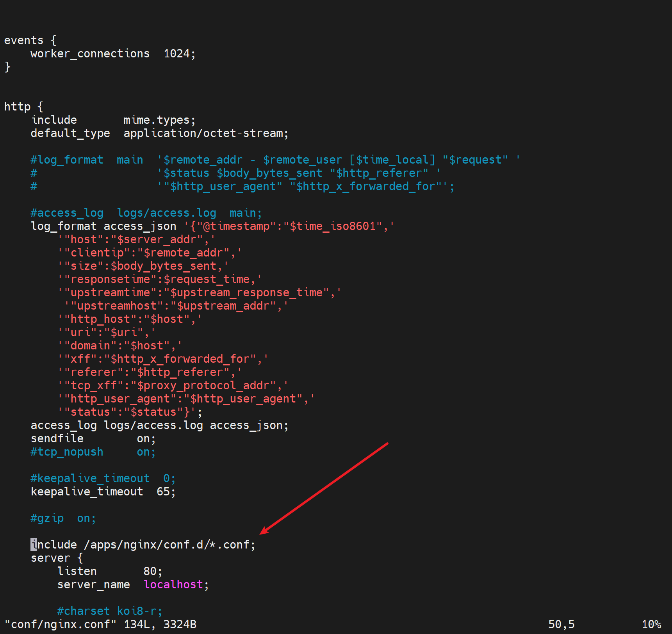Click the commented #gzip on line

[x=63, y=518]
